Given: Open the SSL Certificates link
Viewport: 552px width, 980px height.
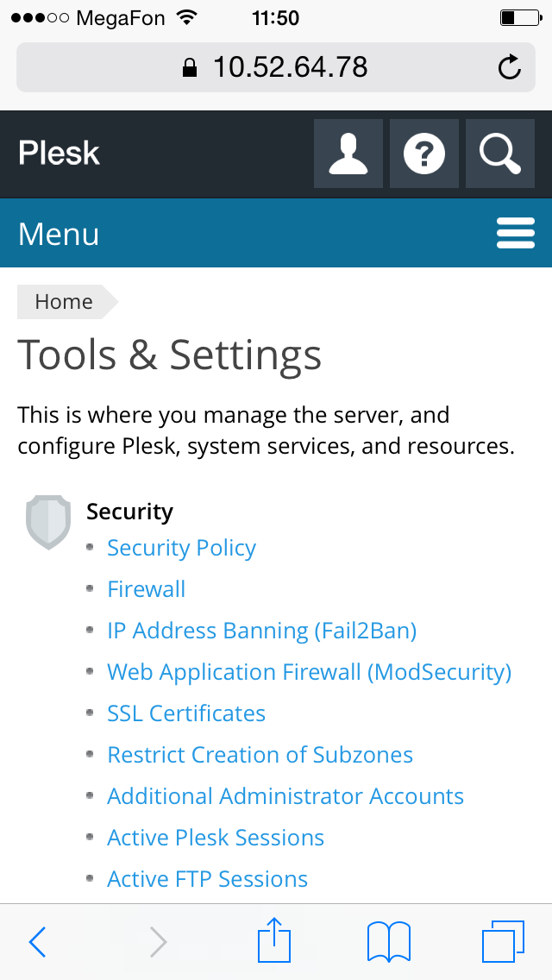Looking at the screenshot, I should [x=186, y=713].
